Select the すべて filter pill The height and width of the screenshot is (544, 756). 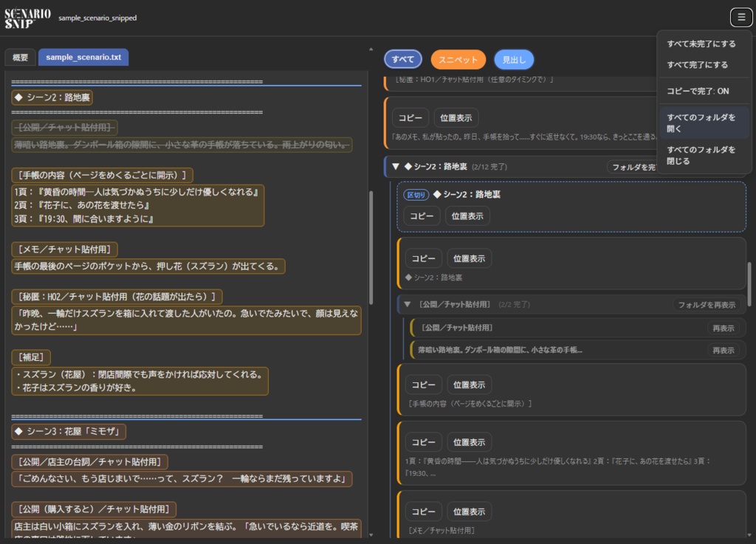pos(402,59)
